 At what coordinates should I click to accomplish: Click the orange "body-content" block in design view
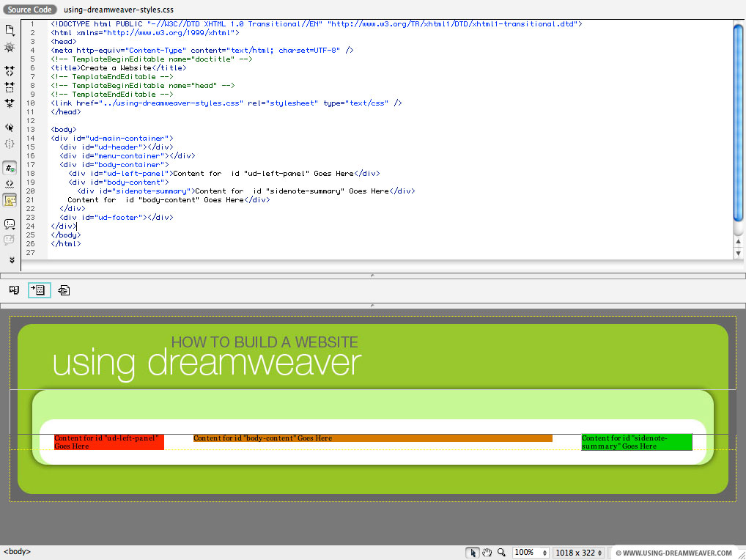click(x=372, y=438)
